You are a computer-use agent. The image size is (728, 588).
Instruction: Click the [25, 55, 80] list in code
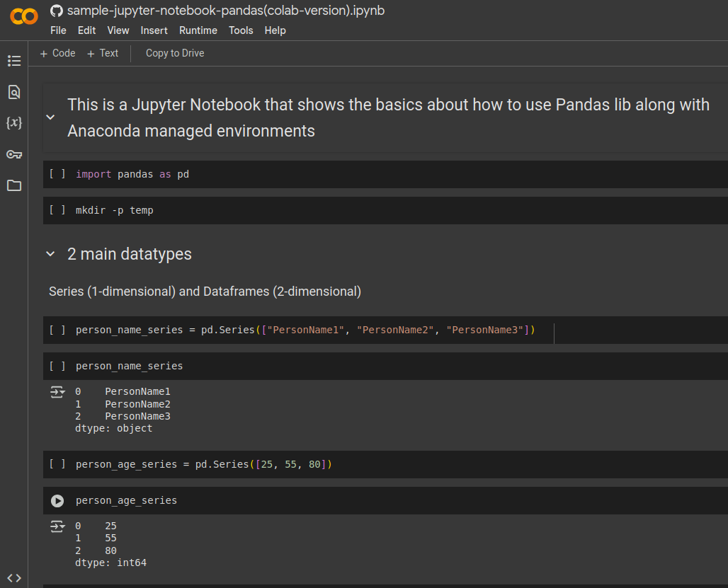point(290,464)
